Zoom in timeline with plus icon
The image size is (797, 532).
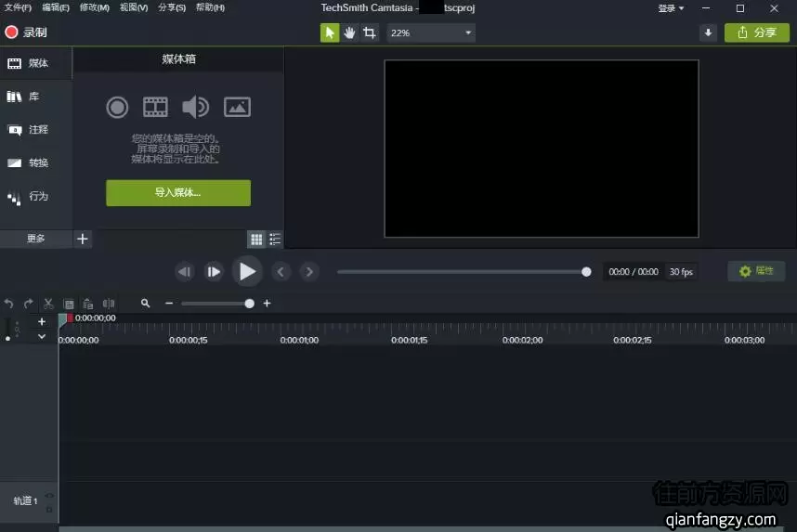point(267,304)
